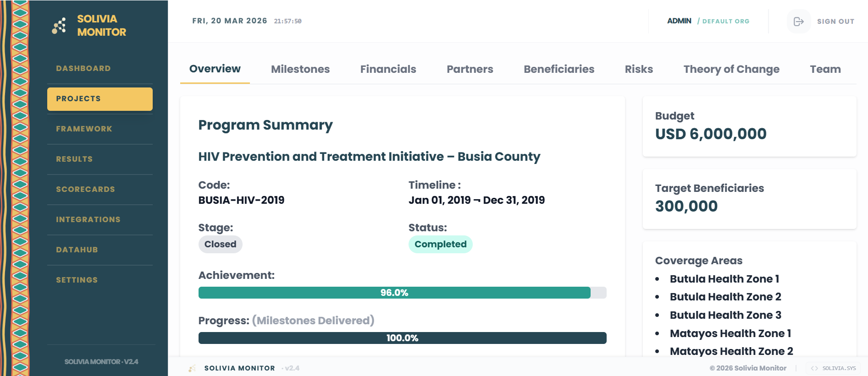Open the Partners tab
Image resolution: width=868 pixels, height=376 pixels.
pyautogui.click(x=470, y=69)
